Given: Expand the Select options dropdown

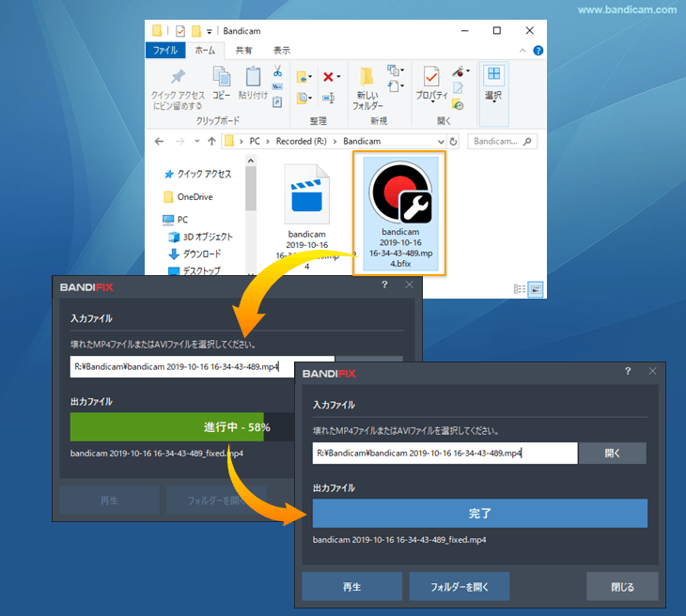Looking at the screenshot, I should click(x=494, y=102).
